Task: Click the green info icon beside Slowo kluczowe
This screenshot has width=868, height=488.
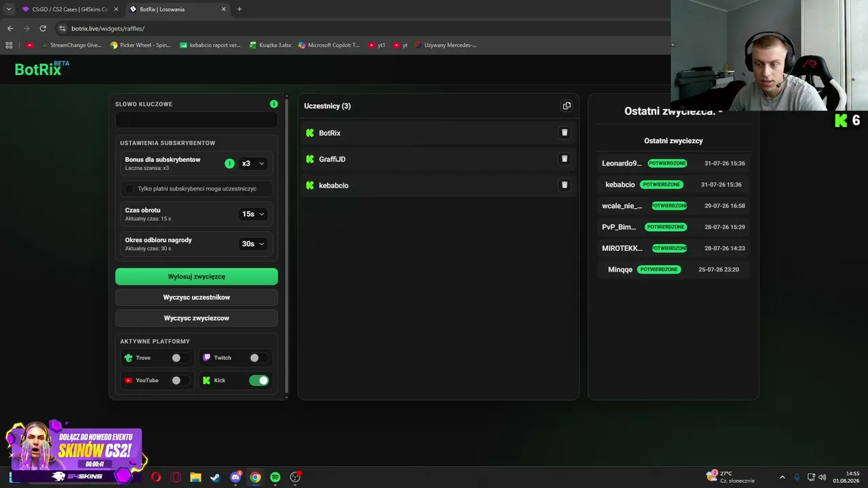Action: tap(274, 104)
